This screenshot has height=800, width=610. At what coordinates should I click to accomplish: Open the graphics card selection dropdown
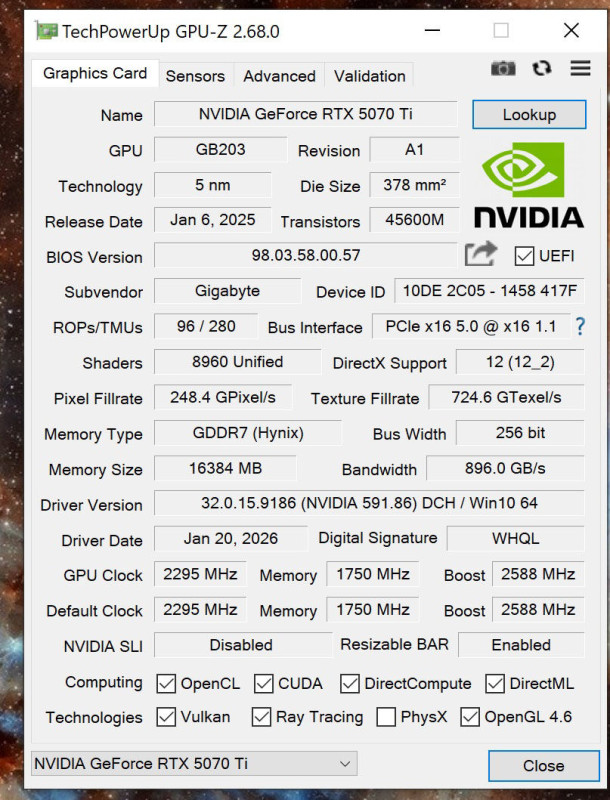pyautogui.click(x=194, y=764)
